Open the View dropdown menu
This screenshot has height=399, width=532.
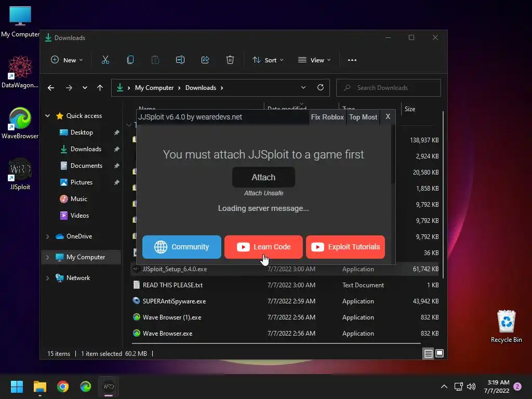(314, 60)
